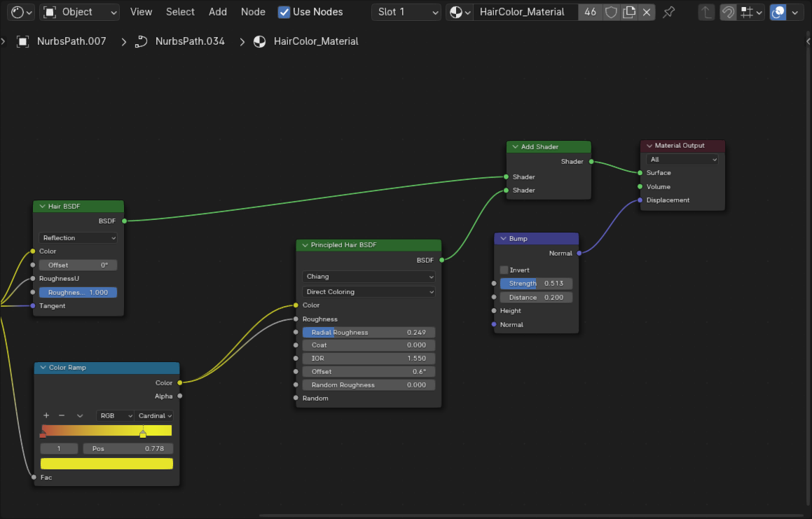Viewport: 812px width, 519px height.
Task: Click the HairColor_Material name field
Action: click(x=525, y=12)
